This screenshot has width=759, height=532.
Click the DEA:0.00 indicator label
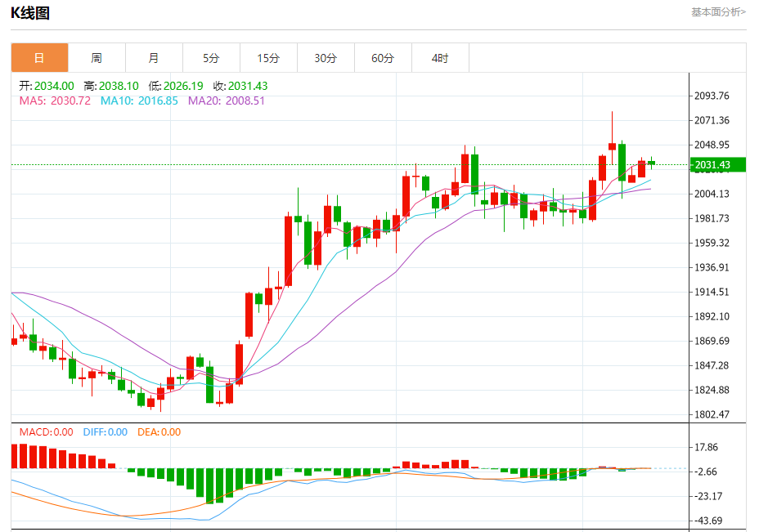(x=159, y=431)
